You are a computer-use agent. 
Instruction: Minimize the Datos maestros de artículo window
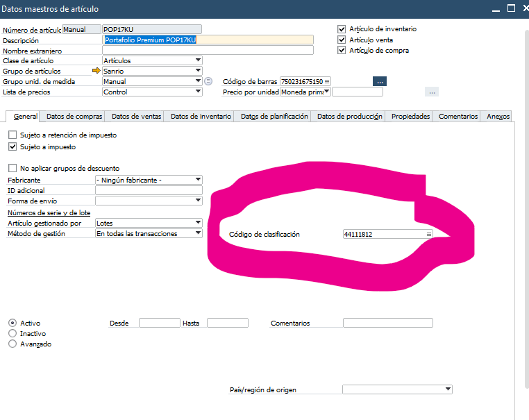pyautogui.click(x=495, y=8)
